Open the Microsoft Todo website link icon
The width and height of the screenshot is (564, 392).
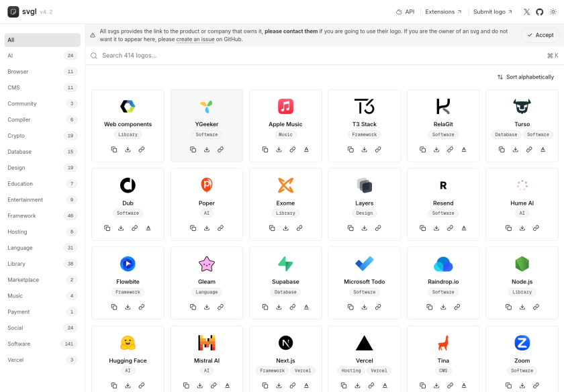(378, 307)
